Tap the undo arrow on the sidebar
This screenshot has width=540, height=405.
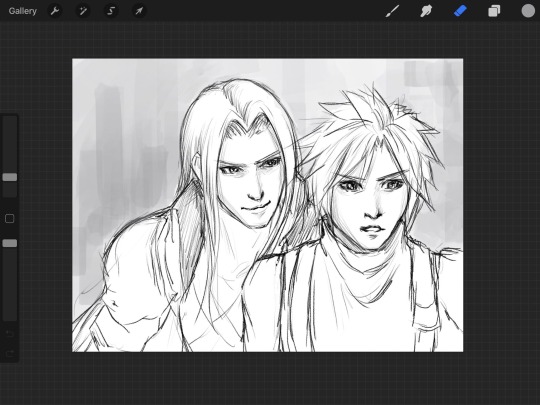point(10,333)
